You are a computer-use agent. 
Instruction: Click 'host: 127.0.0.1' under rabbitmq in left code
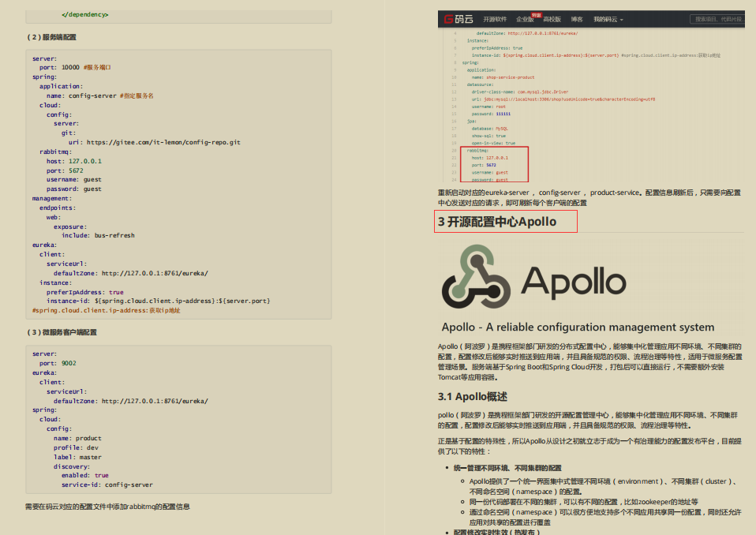(x=74, y=161)
